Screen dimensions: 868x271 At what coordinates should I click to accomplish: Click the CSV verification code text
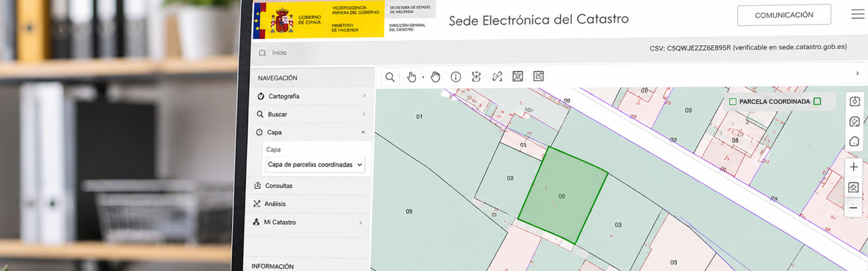(748, 47)
